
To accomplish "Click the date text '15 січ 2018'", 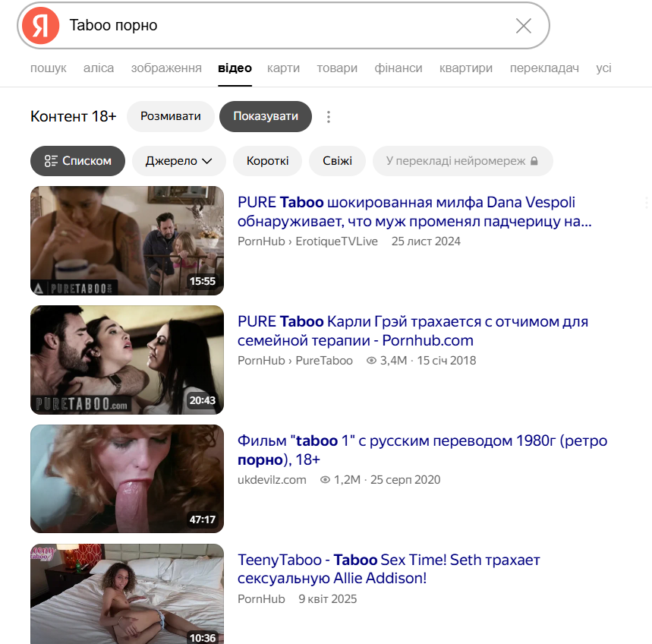I will (446, 360).
